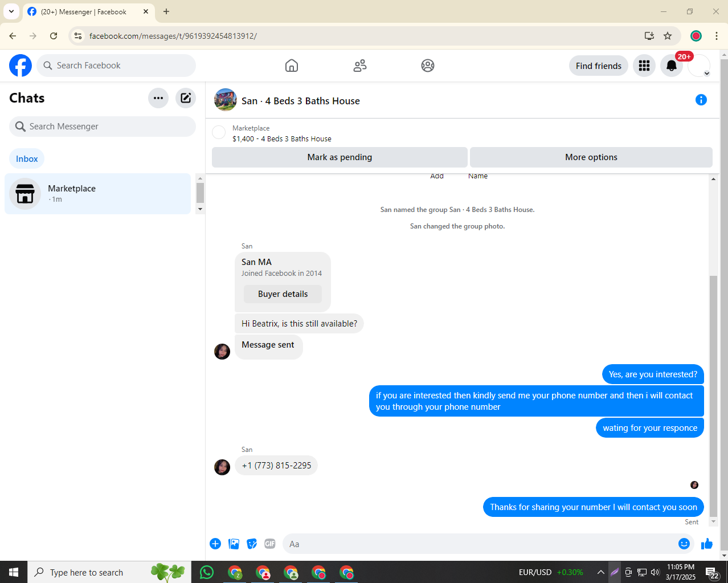This screenshot has height=583, width=728.
Task: Open the EUR/USD taskbar widget
Action: 551,572
